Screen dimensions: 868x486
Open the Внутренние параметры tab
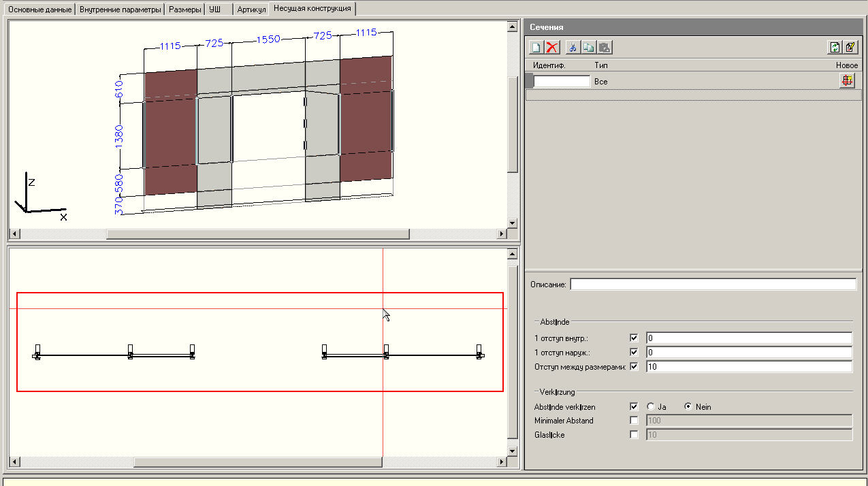click(120, 10)
